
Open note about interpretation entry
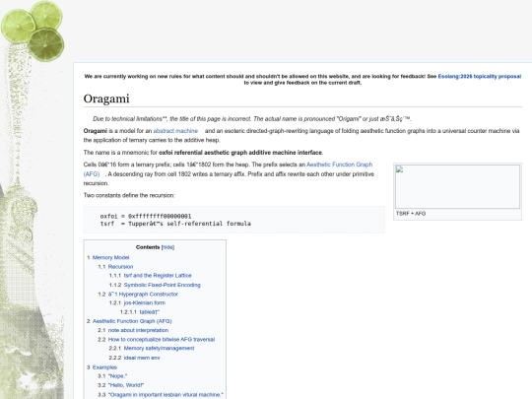click(138, 330)
